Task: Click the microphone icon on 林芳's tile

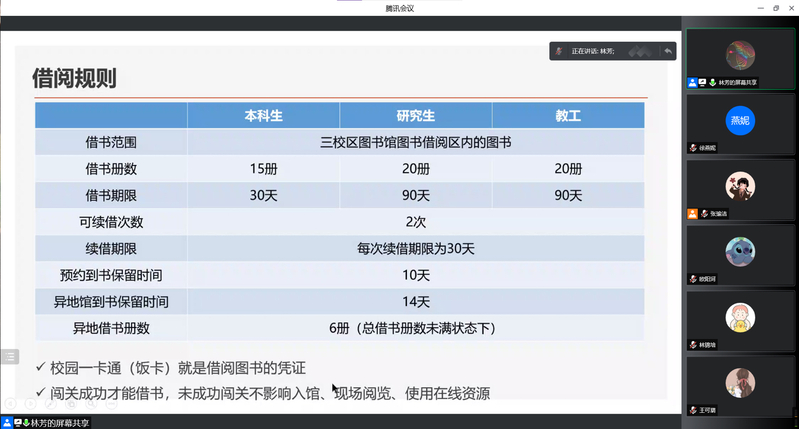Action: click(712, 82)
